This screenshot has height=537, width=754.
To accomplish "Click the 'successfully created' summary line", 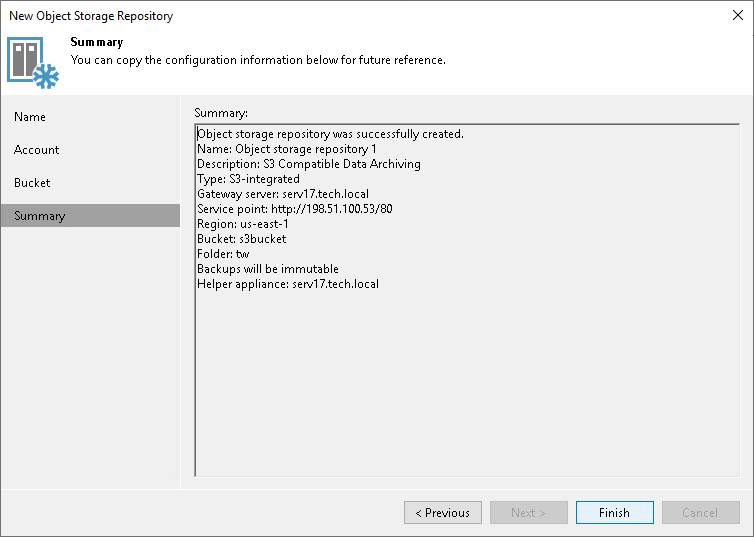I will click(x=330, y=134).
